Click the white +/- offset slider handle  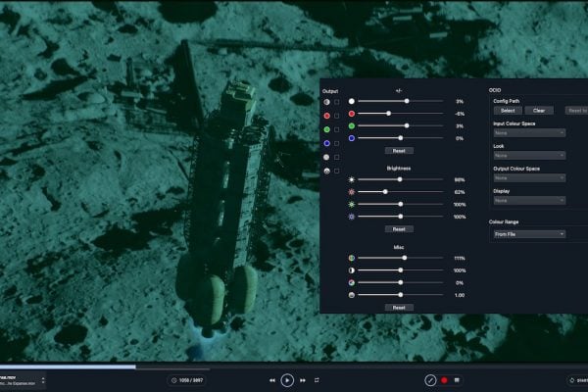(407, 101)
